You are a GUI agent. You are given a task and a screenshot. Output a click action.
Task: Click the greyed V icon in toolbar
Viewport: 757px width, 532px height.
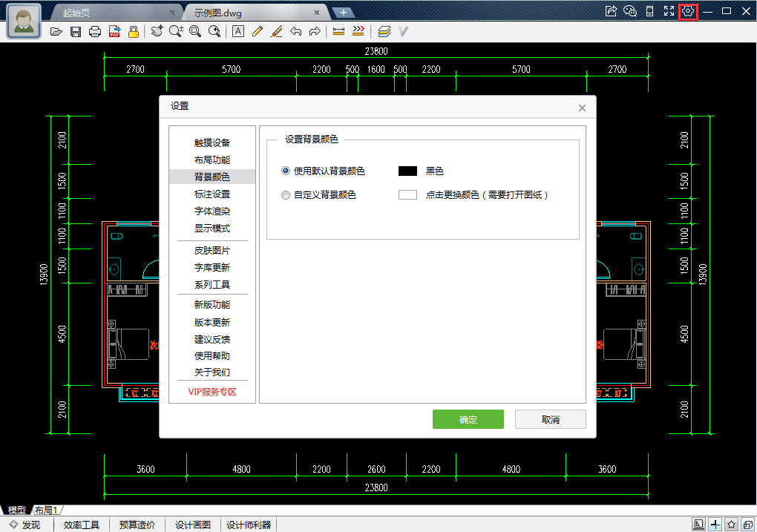point(403,32)
